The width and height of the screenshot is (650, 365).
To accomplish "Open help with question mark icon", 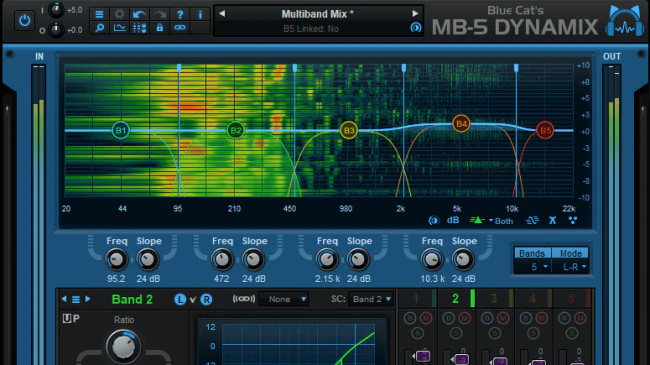I will 180,15.
